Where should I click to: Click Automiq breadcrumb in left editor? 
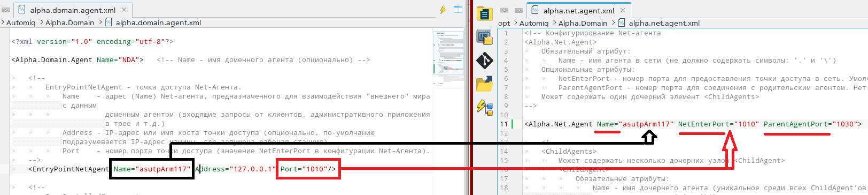pyautogui.click(x=21, y=22)
